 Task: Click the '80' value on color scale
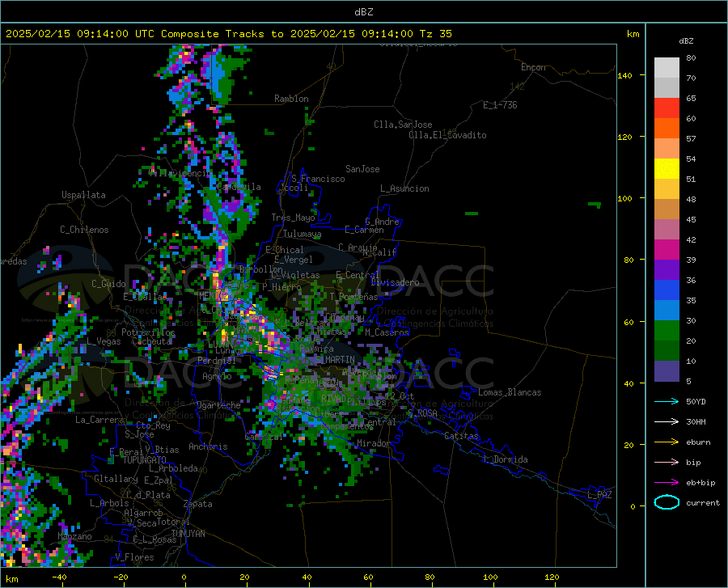[691, 58]
